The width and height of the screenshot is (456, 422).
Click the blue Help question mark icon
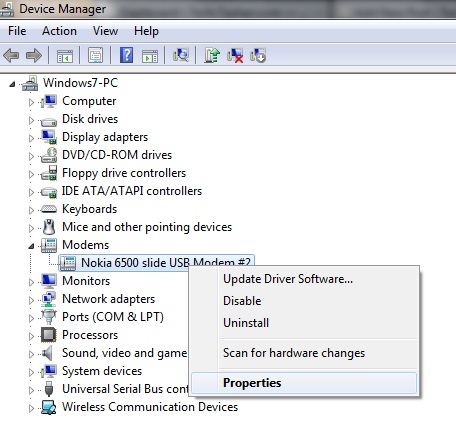click(126, 55)
